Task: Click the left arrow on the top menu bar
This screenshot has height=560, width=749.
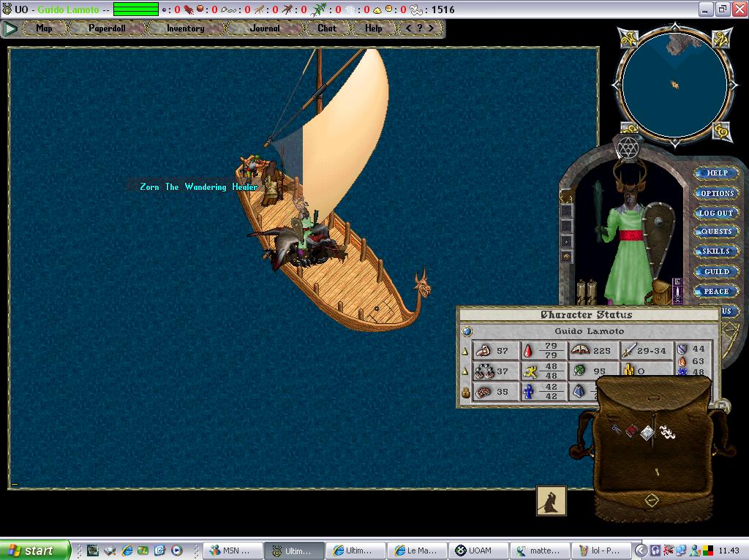Action: pos(408,29)
